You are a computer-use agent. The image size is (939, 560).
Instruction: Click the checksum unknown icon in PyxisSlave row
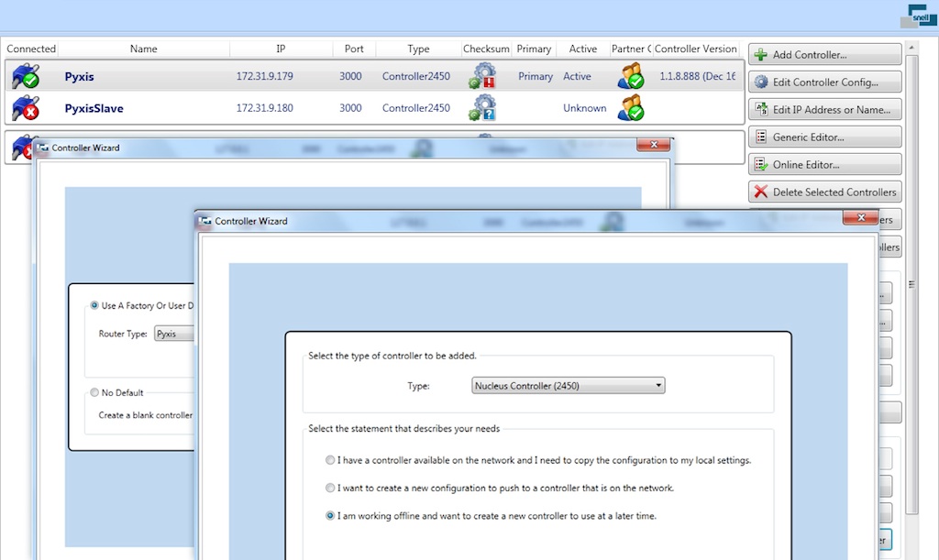pyautogui.click(x=482, y=108)
